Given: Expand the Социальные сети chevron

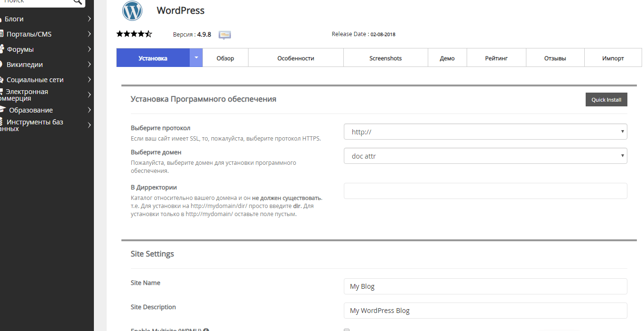Looking at the screenshot, I should click(89, 80).
